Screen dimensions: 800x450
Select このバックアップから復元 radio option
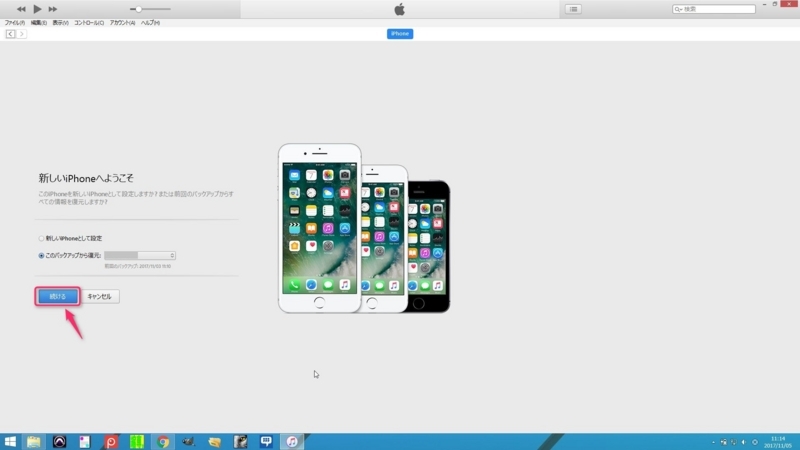(41, 256)
